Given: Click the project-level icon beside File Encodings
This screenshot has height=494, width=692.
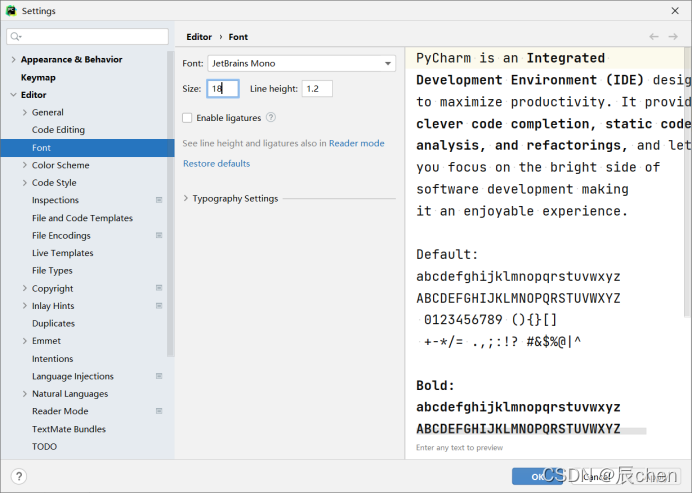Looking at the screenshot, I should pyautogui.click(x=159, y=235).
